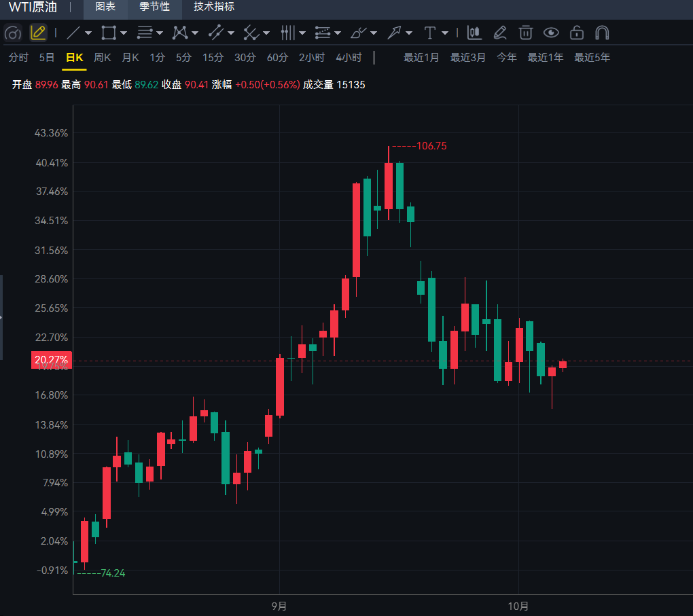693x616 pixels.
Task: Click the 最近1月 range button
Action: click(x=421, y=58)
